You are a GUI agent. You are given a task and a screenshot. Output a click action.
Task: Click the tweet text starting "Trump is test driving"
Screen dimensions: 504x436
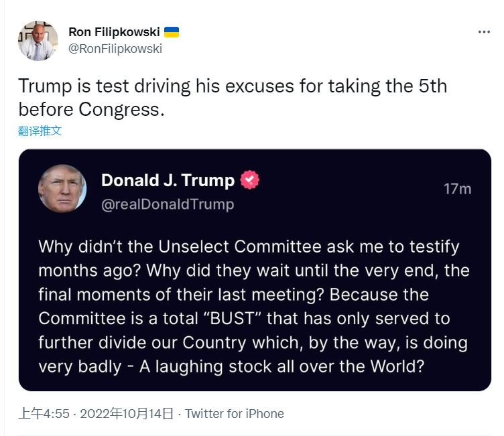click(x=232, y=86)
